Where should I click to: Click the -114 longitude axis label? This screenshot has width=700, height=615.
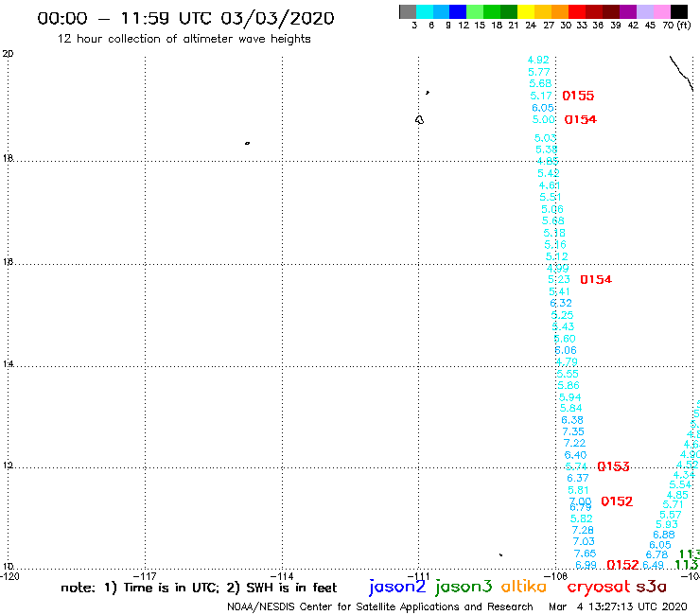282,576
